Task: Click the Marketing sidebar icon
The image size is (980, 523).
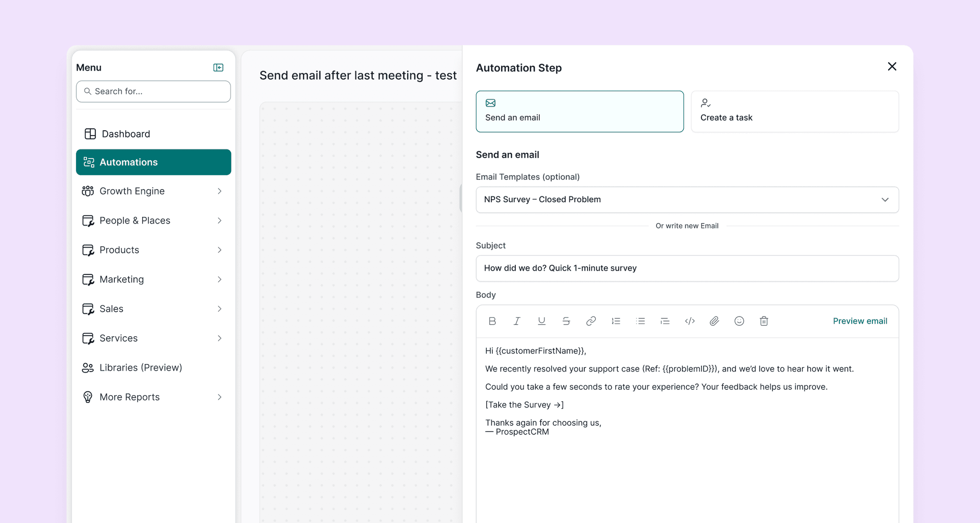Action: pyautogui.click(x=88, y=280)
